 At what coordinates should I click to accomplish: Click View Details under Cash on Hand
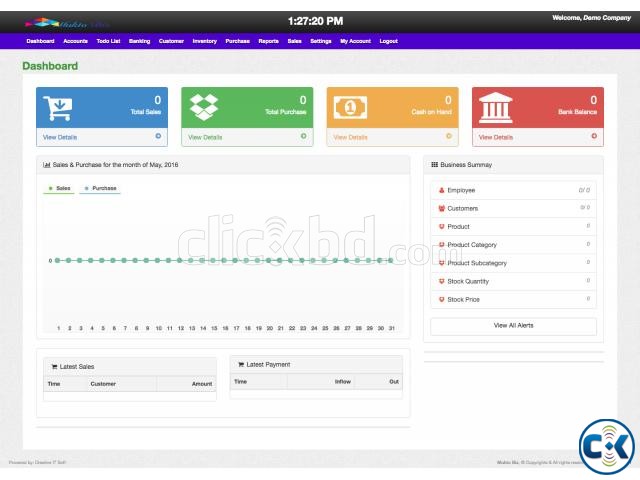tap(351, 137)
